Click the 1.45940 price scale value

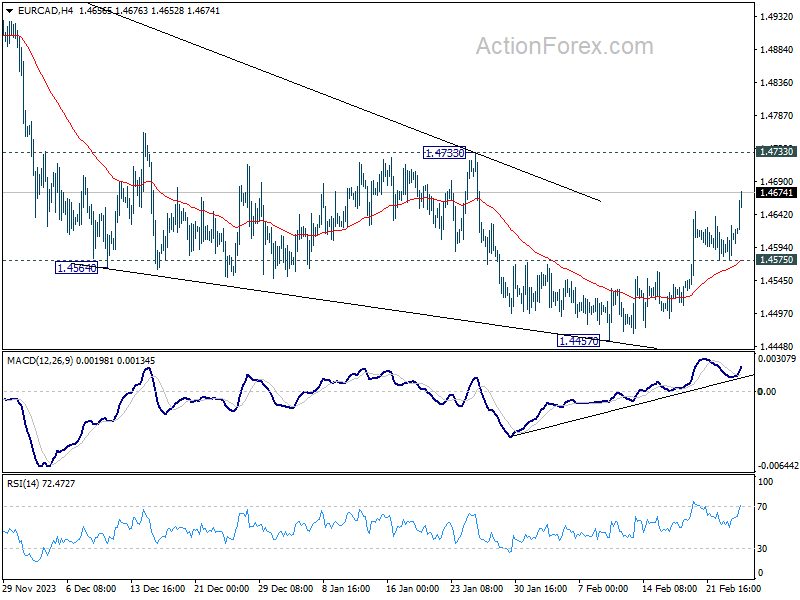pyautogui.click(x=777, y=247)
